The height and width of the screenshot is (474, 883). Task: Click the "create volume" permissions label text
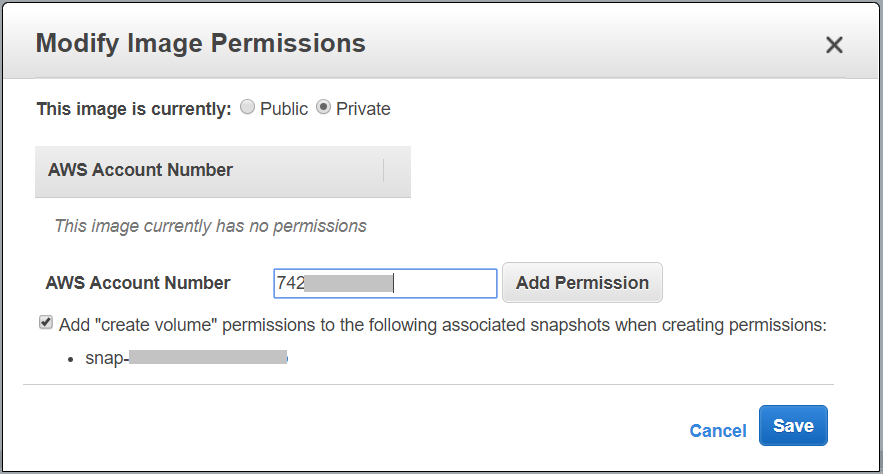click(x=442, y=324)
